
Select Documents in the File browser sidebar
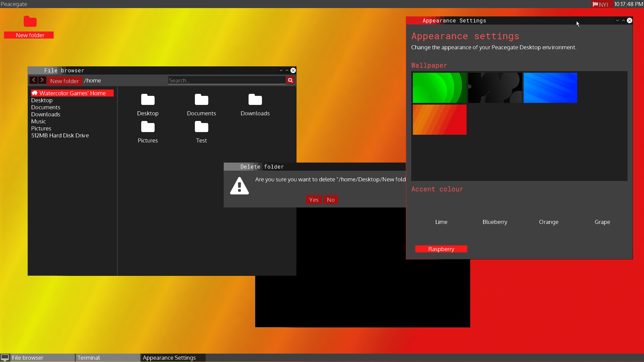point(46,107)
